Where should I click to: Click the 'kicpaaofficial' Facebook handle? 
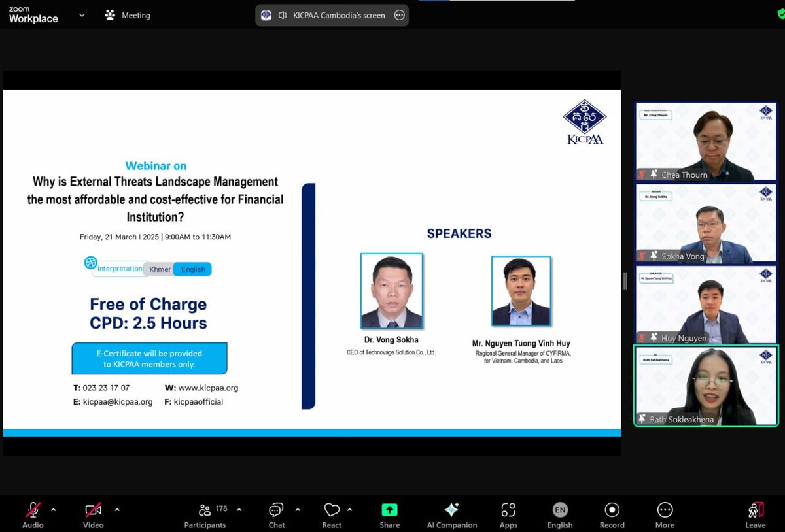198,402
